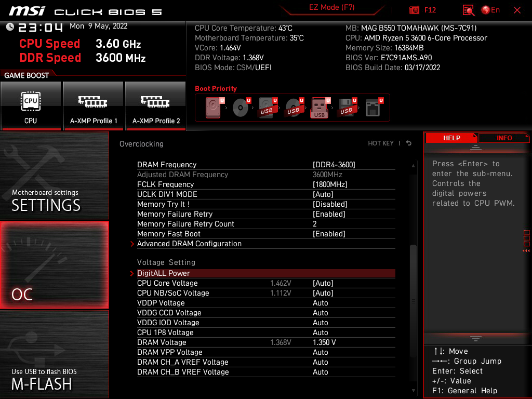
Task: Select the Adjusted DRAM Frequency 3600MHz row
Action: pos(266,175)
